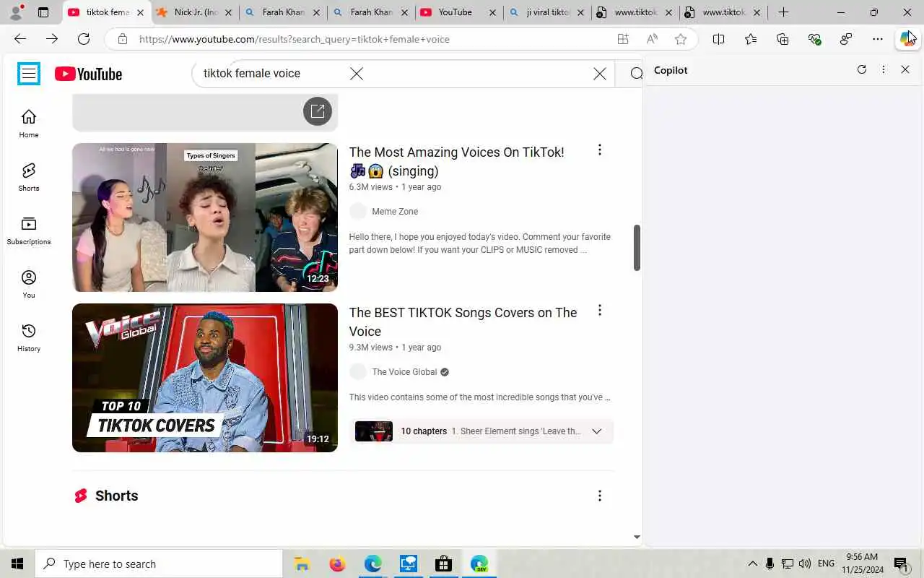This screenshot has height=578, width=924.
Task: View site information lock icon
Action: point(123,39)
